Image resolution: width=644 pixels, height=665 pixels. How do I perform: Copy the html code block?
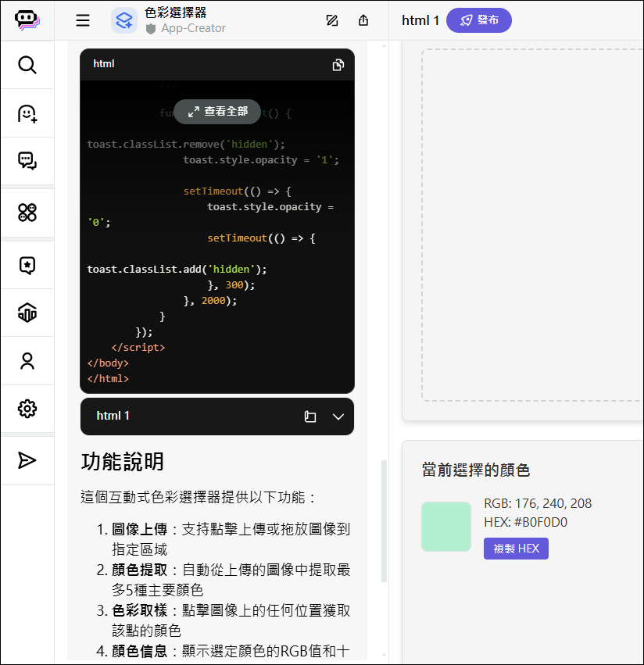(338, 65)
